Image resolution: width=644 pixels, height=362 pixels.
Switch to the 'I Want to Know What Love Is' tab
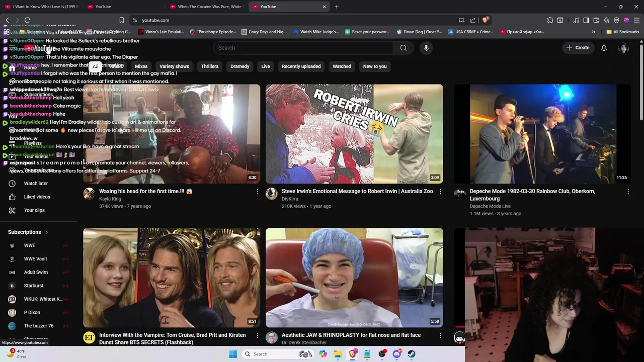pyautogui.click(x=41, y=7)
